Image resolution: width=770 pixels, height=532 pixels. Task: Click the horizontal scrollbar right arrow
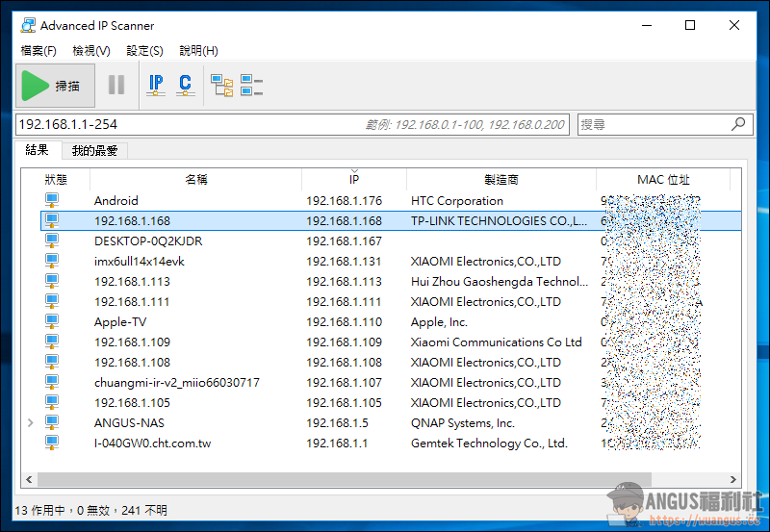(734, 479)
